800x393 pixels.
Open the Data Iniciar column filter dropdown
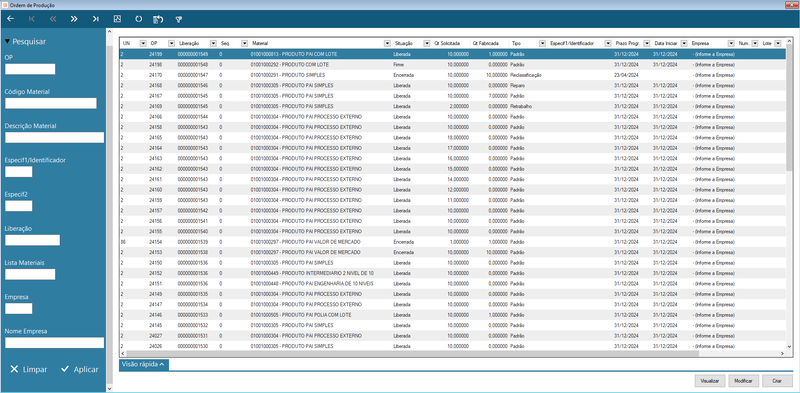[684, 43]
